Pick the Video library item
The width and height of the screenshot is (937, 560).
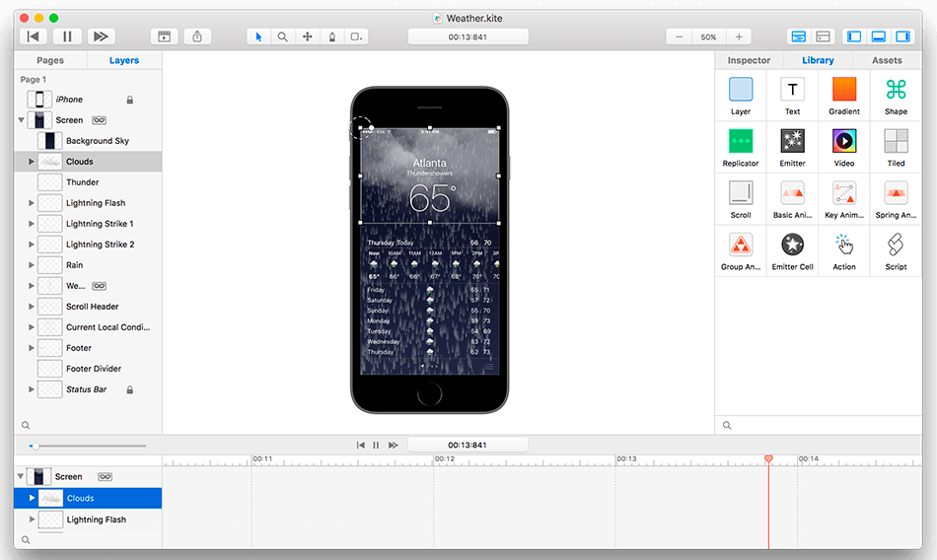(843, 148)
